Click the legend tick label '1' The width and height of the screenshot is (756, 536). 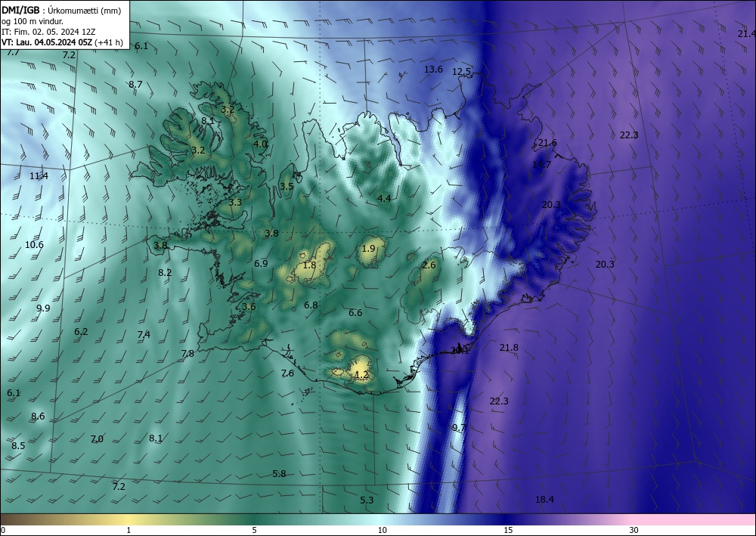click(129, 530)
